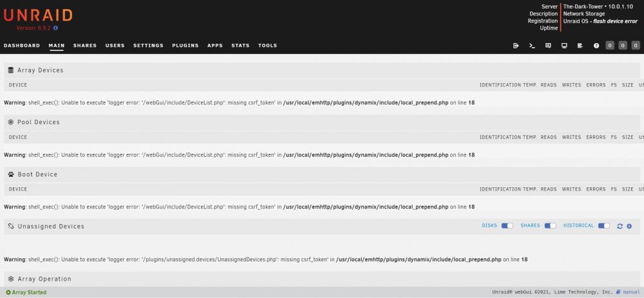Click the Array Devices database icon

click(11, 70)
